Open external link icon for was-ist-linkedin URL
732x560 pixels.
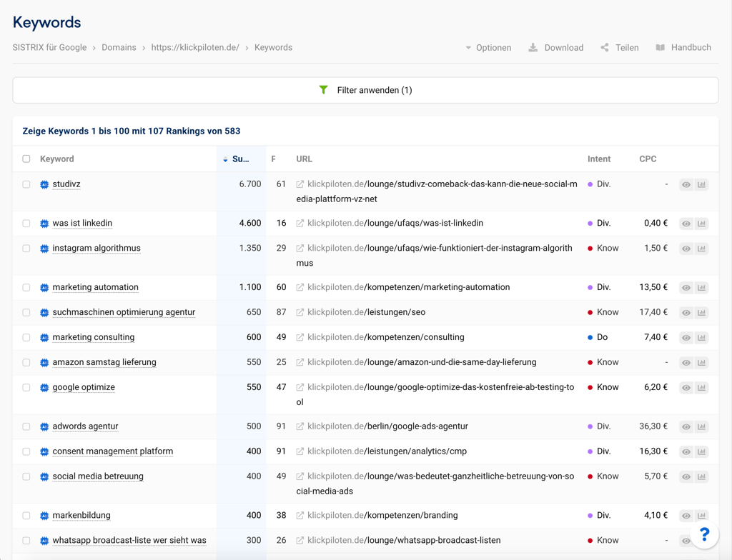[x=300, y=224]
